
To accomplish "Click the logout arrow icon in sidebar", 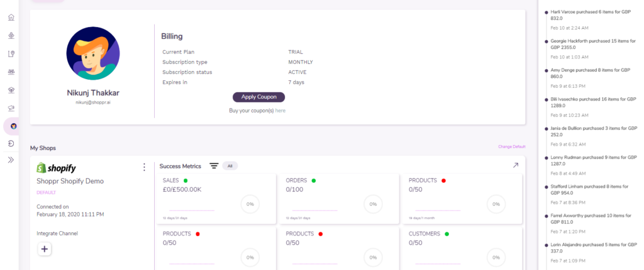I will (x=11, y=144).
